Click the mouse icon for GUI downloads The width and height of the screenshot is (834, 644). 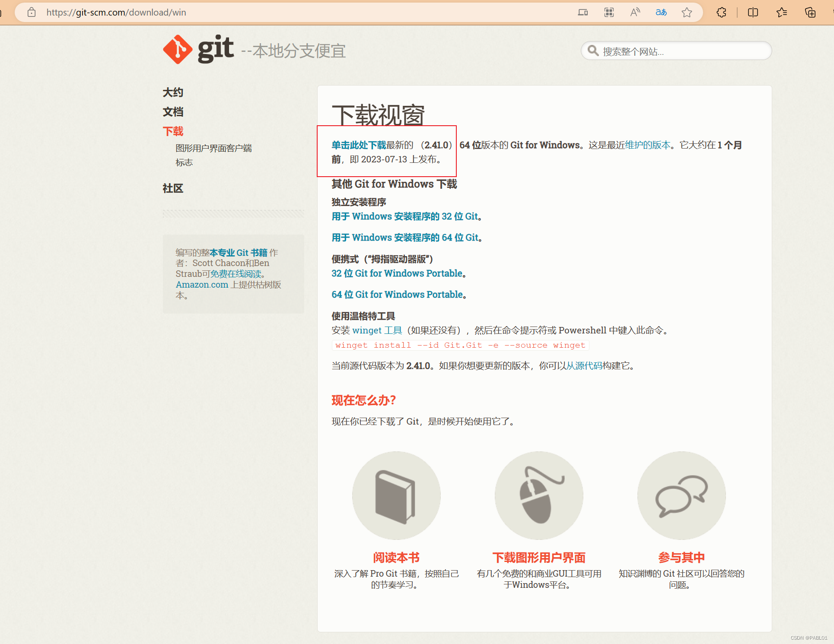tap(539, 495)
